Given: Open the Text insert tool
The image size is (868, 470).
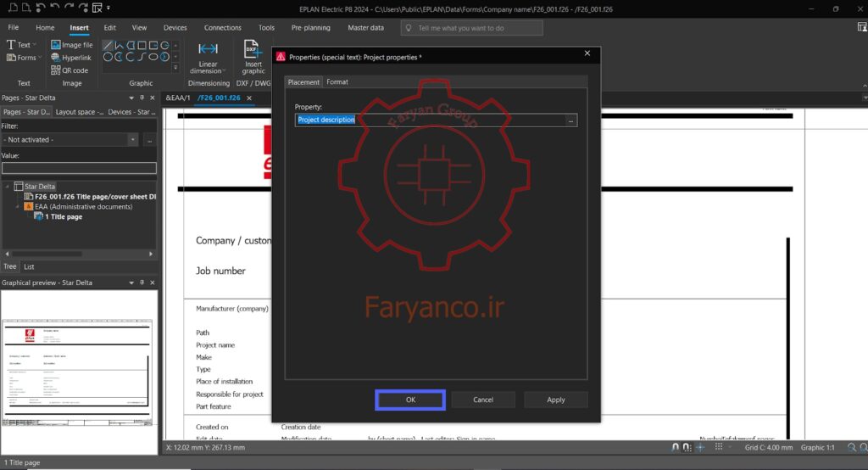Looking at the screenshot, I should coord(19,45).
